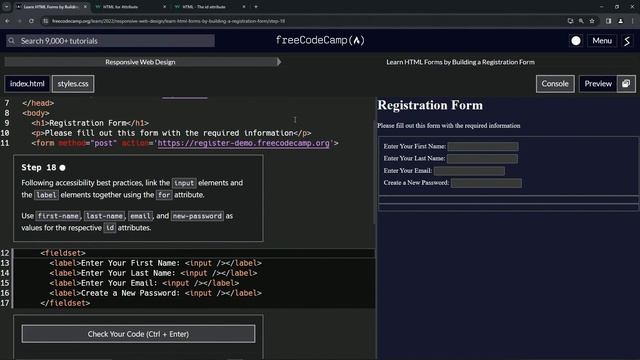Close the HTML for Attribute browser tab
Viewport: 640px width, 360px height.
(164, 7)
